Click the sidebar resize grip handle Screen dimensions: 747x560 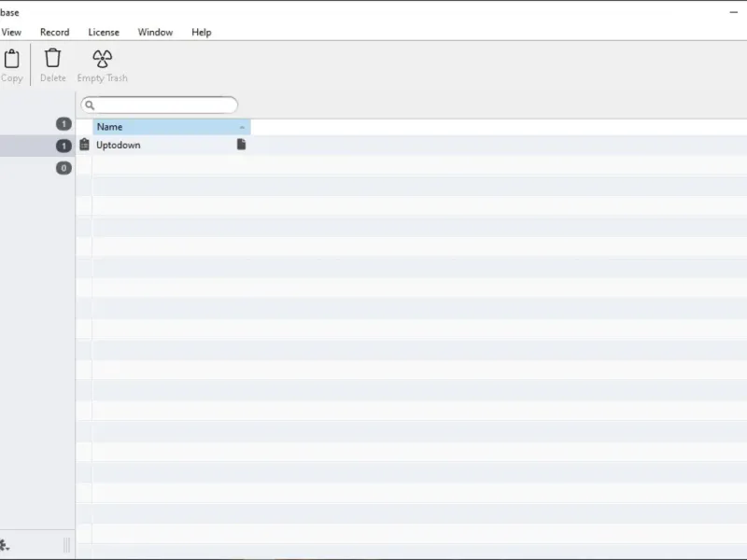tap(66, 545)
